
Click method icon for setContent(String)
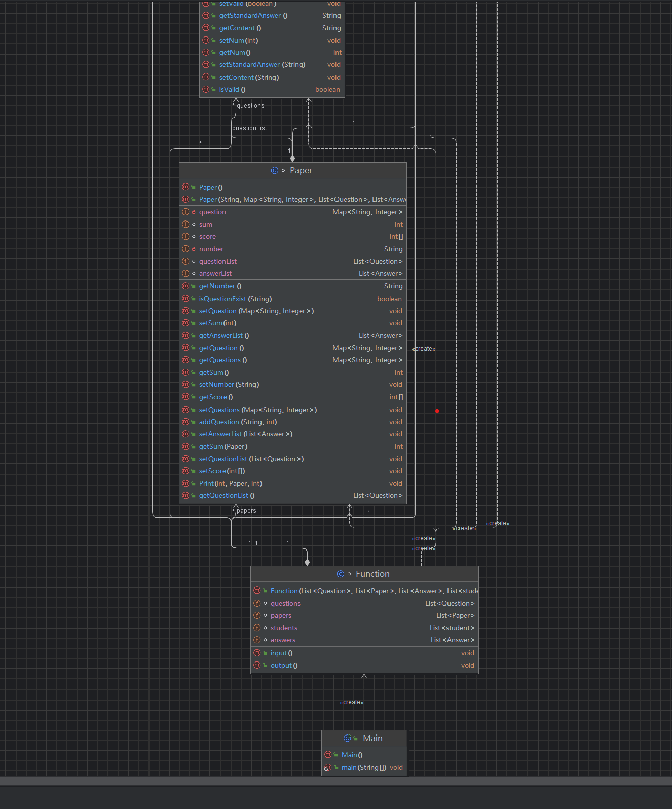click(x=206, y=77)
